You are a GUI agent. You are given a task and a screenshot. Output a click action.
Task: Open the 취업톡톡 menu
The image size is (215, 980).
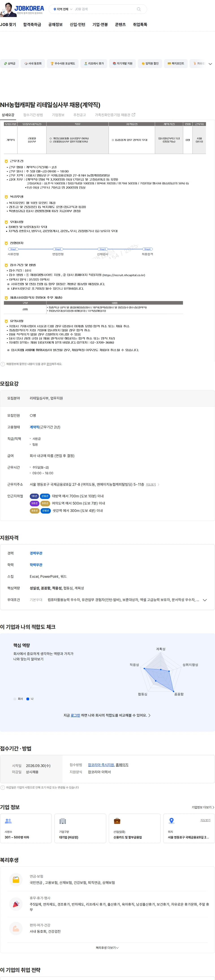click(x=140, y=24)
